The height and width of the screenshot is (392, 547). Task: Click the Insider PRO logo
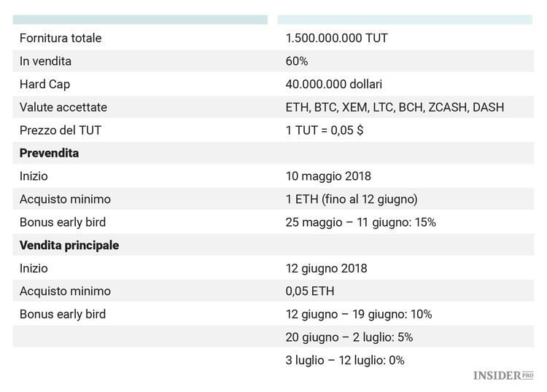coord(503,375)
